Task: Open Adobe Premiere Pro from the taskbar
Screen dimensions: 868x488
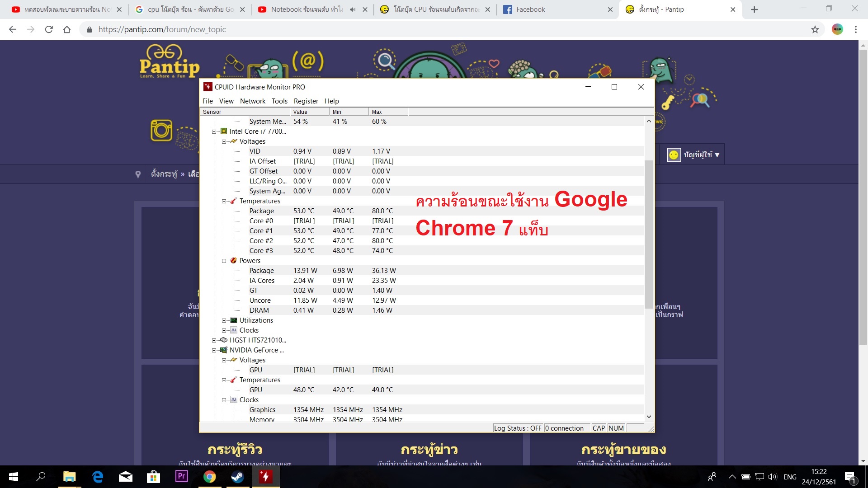Action: click(182, 477)
